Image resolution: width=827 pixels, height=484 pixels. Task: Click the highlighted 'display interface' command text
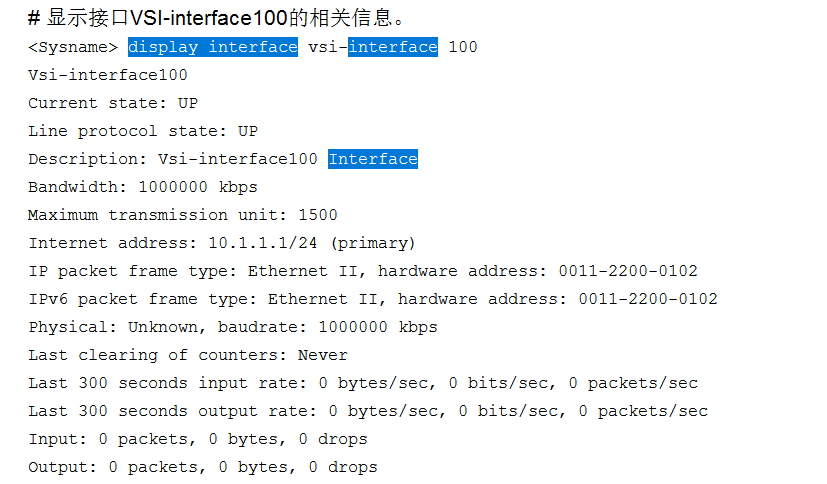[212, 47]
